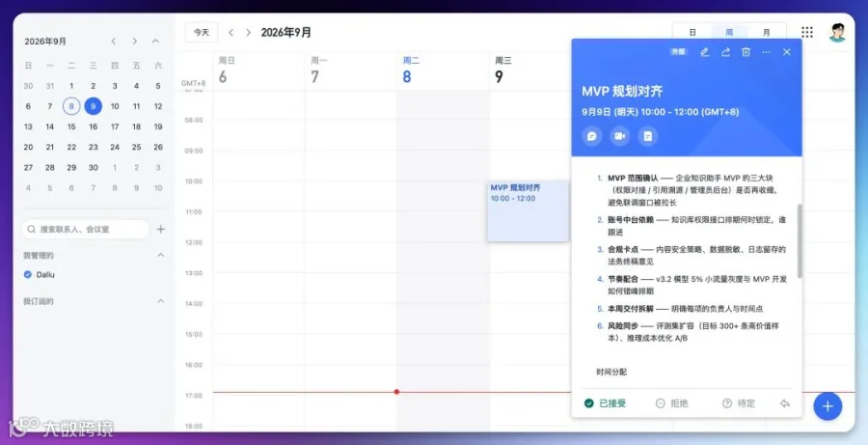This screenshot has height=445, width=868.
Task: Select date 20 in mini calendar
Action: [28, 147]
